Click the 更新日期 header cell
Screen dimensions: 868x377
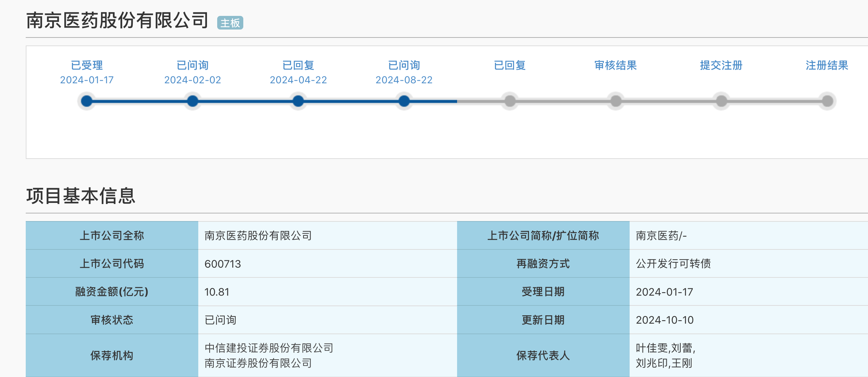543,320
